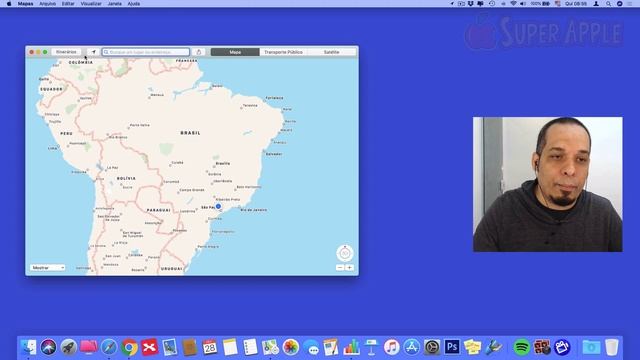The width and height of the screenshot is (640, 360).
Task: Zoom in with the plus button
Action: 349,268
